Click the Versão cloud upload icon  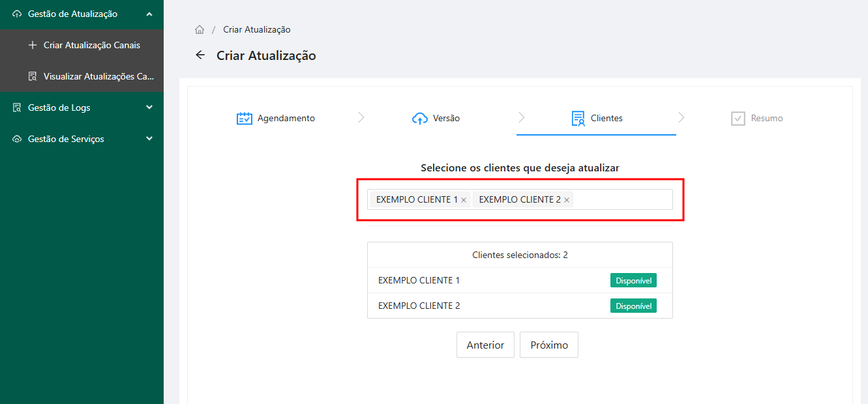pyautogui.click(x=420, y=119)
